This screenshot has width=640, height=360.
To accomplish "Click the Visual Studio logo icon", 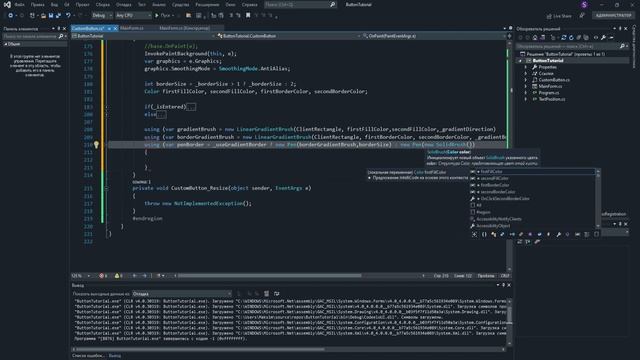I will pyautogui.click(x=7, y=4).
